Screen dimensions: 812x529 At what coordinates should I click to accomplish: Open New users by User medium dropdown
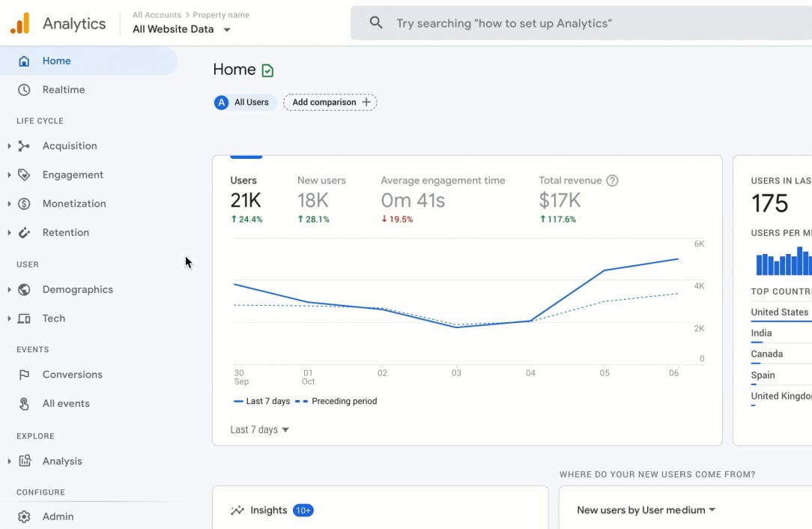646,510
